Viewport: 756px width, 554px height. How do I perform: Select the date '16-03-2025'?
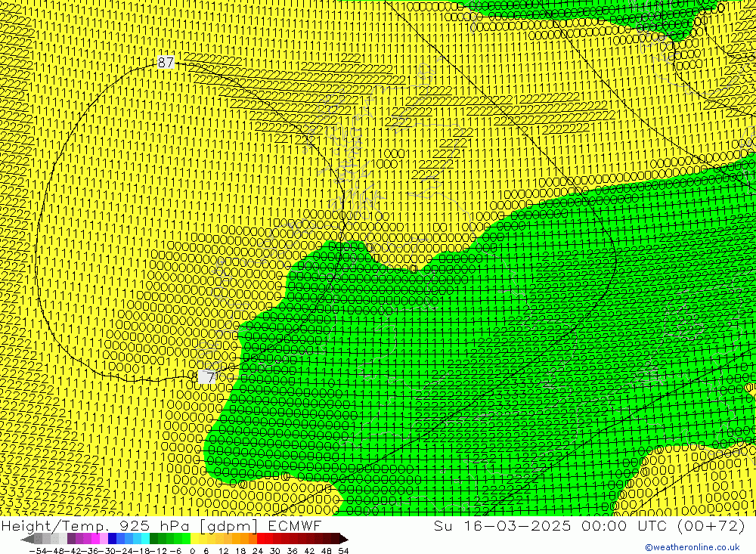click(x=517, y=525)
